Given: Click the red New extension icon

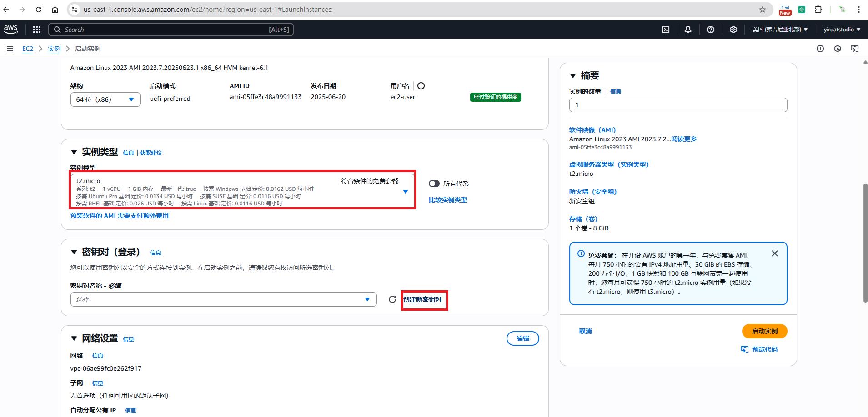Looking at the screenshot, I should (x=785, y=10).
